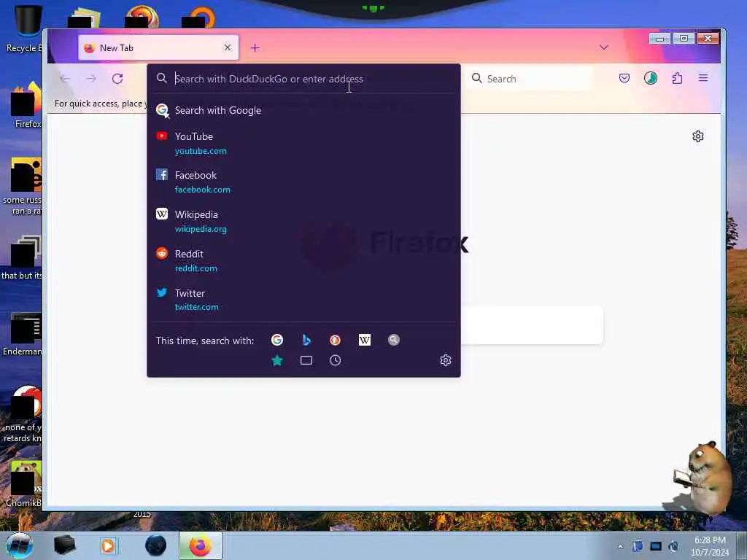The height and width of the screenshot is (560, 747).
Task: Search this time with Wikipedia icon
Action: tap(365, 340)
